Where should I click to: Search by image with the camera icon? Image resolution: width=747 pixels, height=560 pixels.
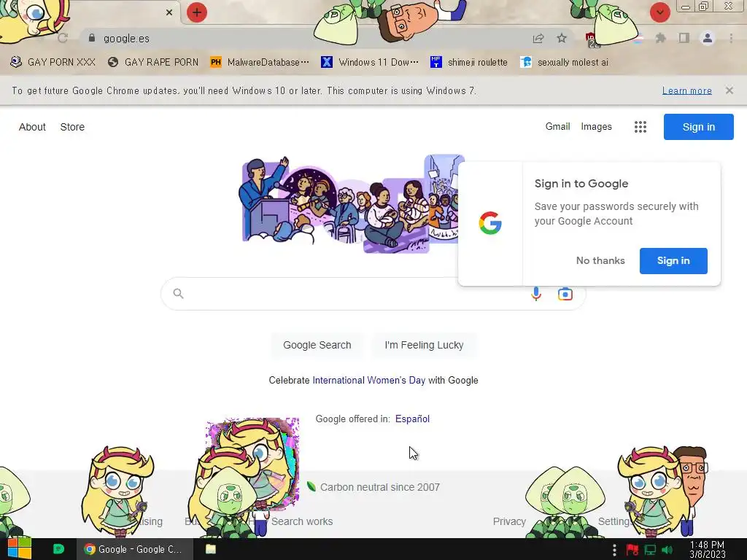tap(565, 294)
